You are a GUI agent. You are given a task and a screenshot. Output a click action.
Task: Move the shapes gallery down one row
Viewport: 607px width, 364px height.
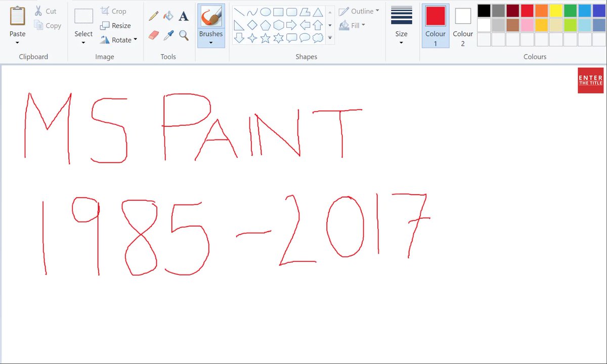[x=330, y=25]
